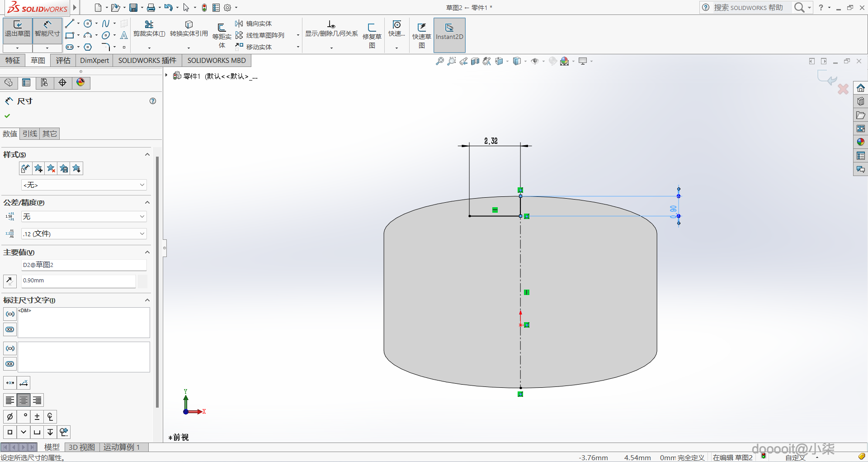Switch to the 特征 ribbon tab
The image size is (868, 462).
(x=13, y=61)
